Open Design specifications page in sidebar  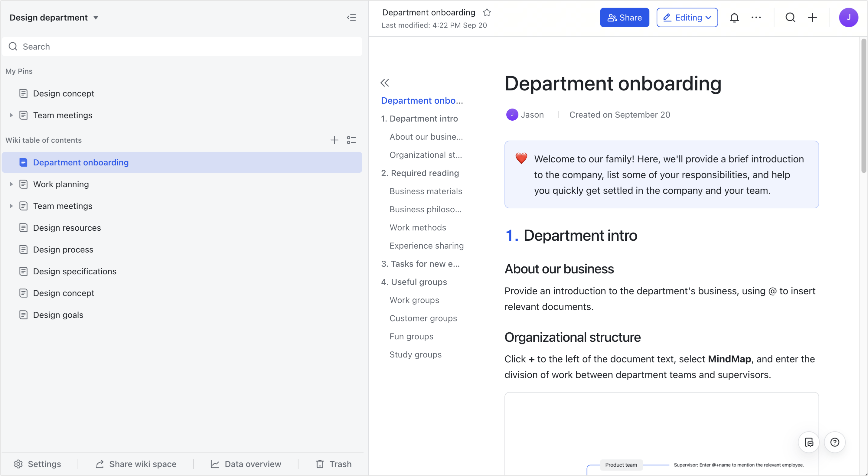[74, 271]
